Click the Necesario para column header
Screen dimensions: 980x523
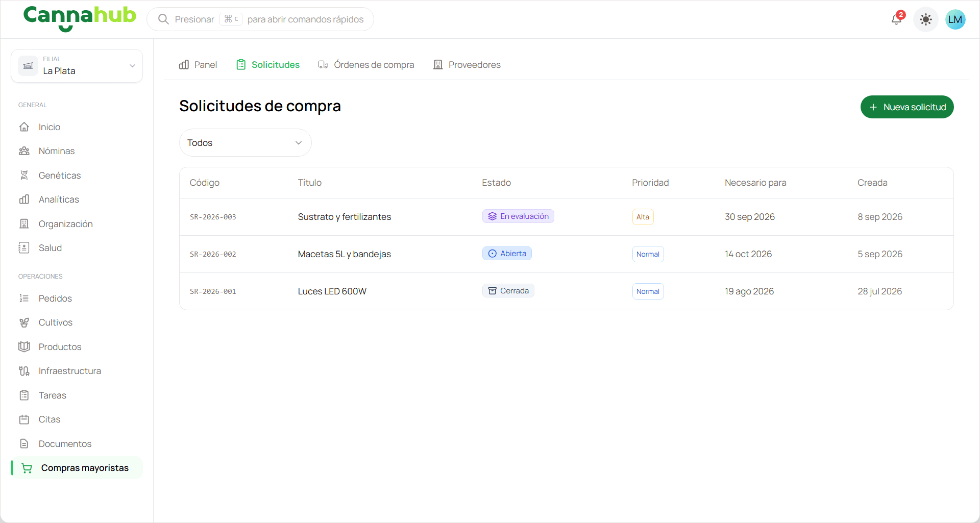pyautogui.click(x=755, y=183)
